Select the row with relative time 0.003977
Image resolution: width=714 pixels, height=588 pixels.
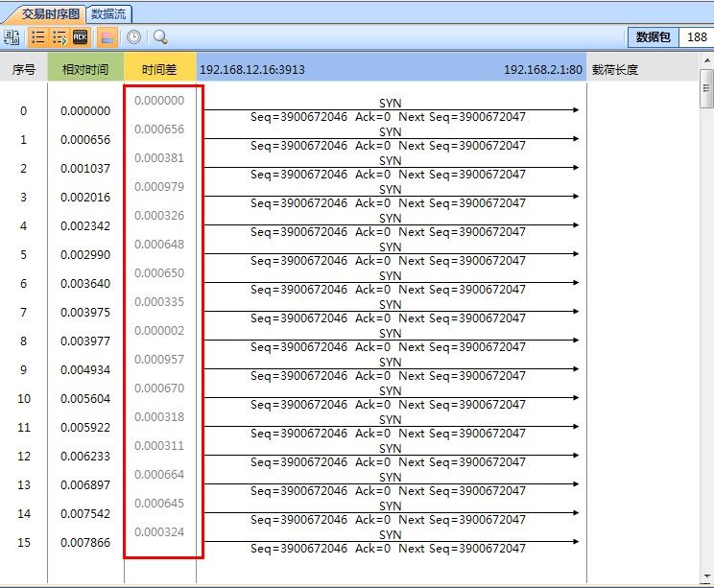pyautogui.click(x=85, y=341)
